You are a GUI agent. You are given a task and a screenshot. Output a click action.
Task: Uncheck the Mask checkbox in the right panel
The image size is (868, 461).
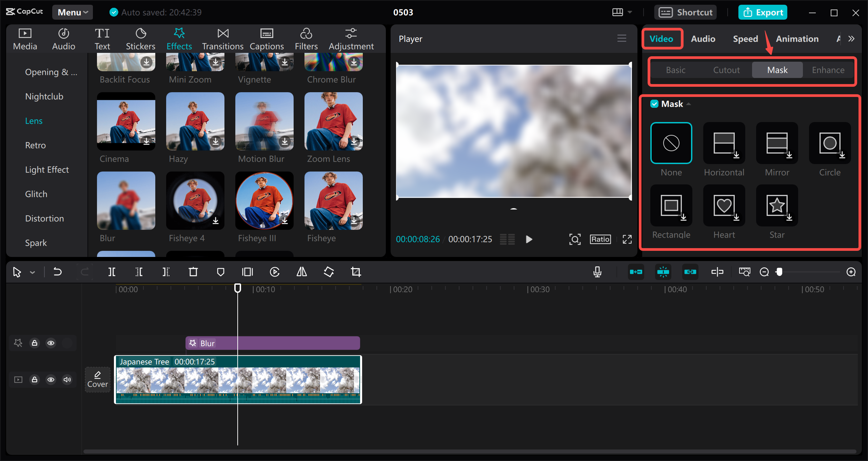coord(654,104)
